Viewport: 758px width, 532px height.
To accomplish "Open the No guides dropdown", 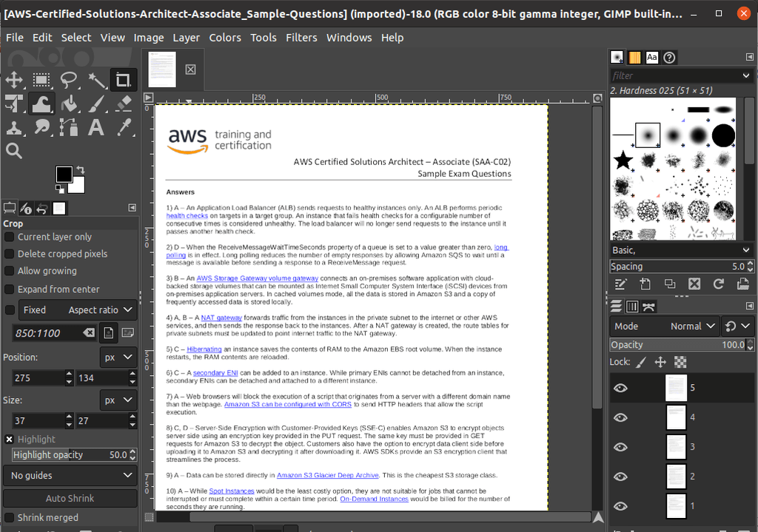I will [70, 476].
